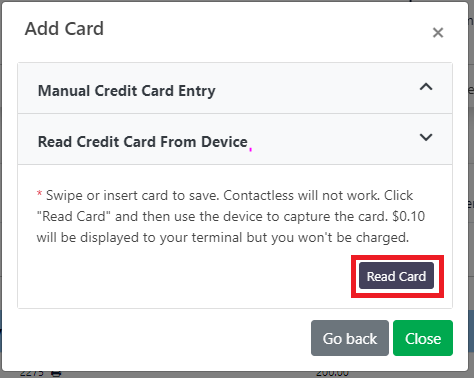Select the Read Credit Card From Device header

(235, 139)
